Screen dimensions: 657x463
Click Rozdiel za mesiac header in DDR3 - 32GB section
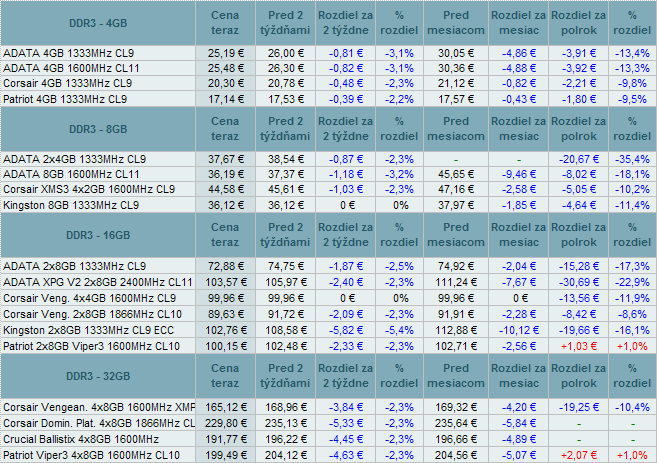[518, 376]
